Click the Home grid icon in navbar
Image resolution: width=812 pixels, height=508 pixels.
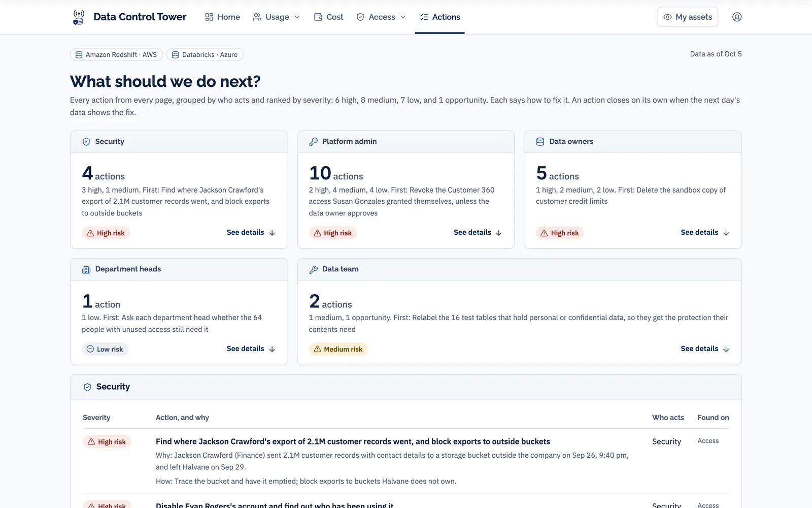[x=209, y=17]
